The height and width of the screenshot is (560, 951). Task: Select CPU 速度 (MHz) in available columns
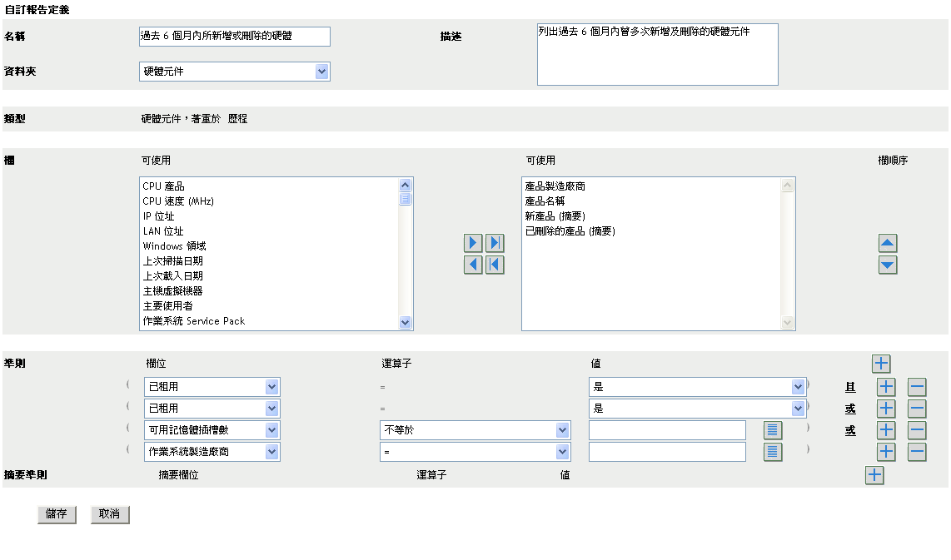click(178, 201)
